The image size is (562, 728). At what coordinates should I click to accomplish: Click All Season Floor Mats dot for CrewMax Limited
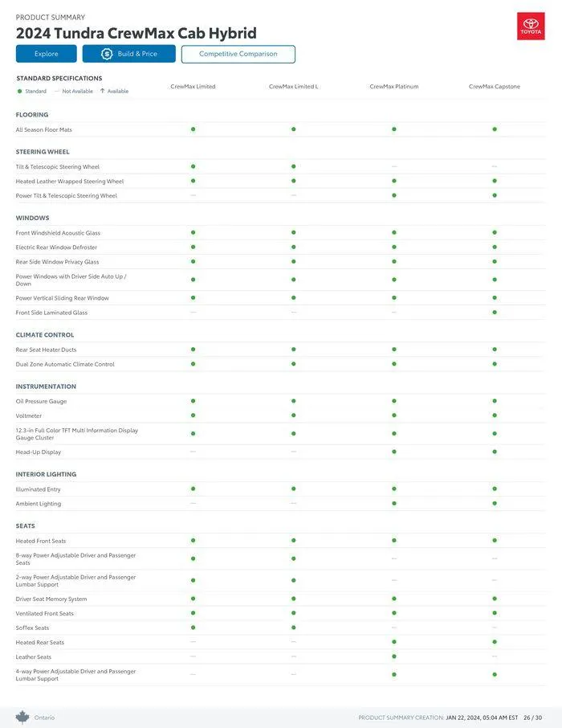pos(193,129)
